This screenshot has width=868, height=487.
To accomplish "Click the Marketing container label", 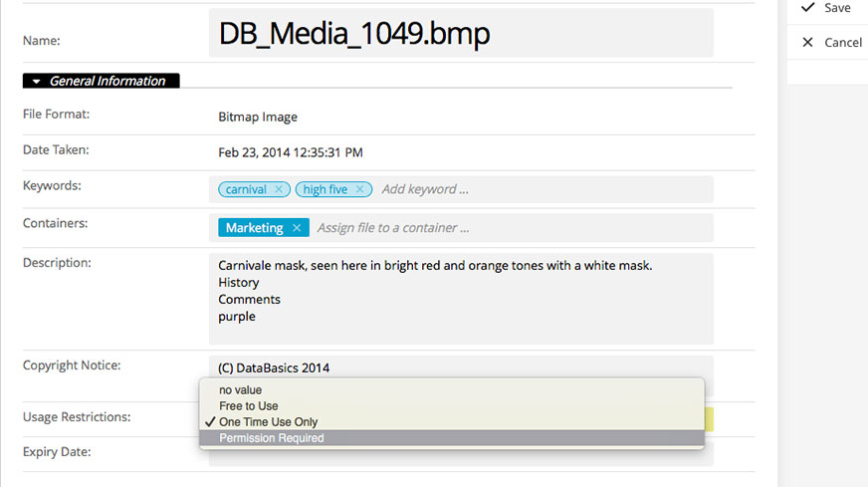I will click(254, 228).
